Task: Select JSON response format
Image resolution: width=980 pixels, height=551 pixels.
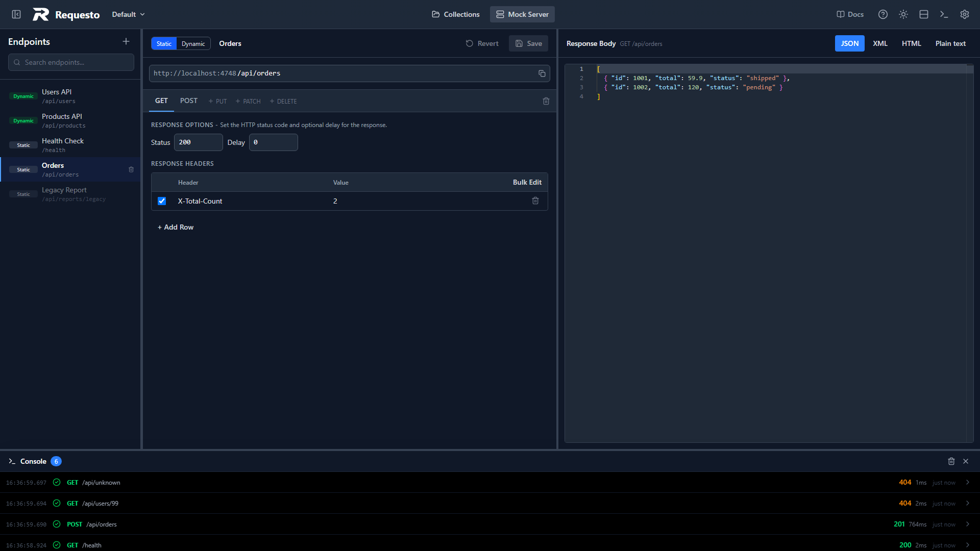Action: click(x=850, y=43)
